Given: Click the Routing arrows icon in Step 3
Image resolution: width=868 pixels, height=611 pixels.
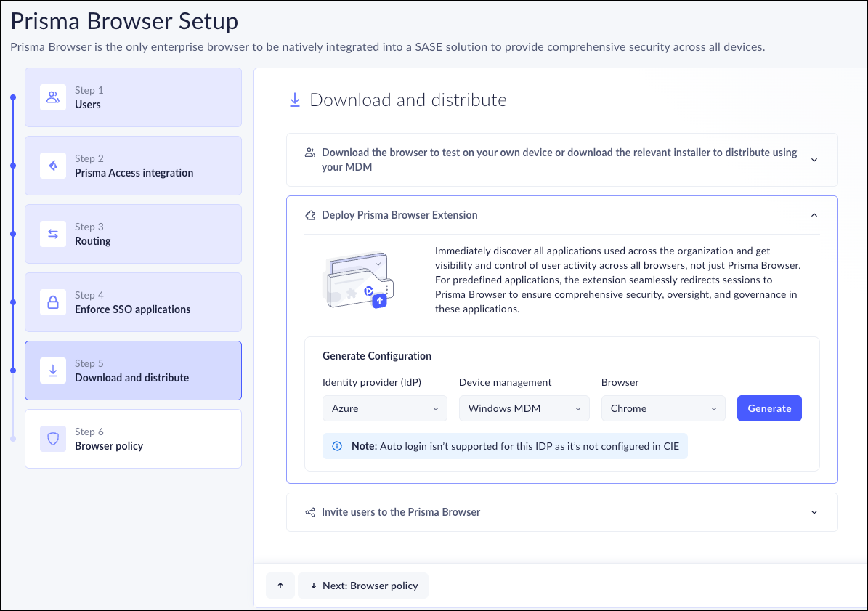Looking at the screenshot, I should click(53, 234).
